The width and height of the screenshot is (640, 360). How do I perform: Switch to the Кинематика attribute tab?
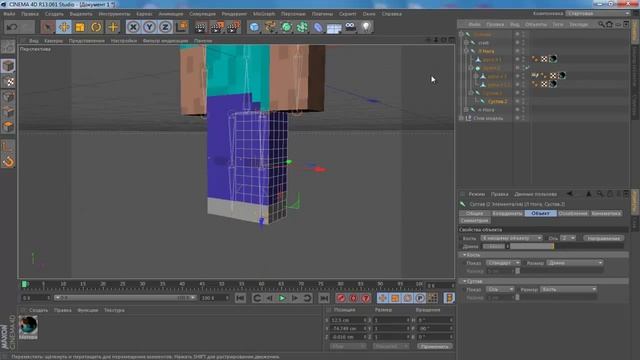coord(606,213)
